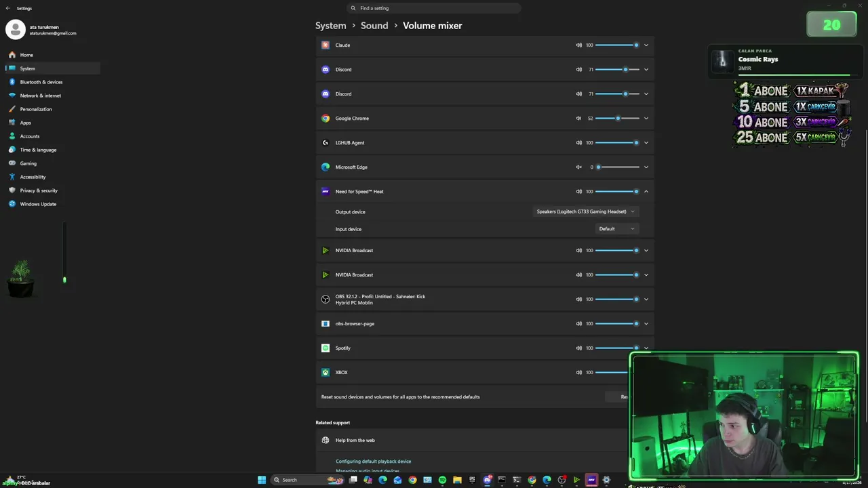This screenshot has height=488, width=868.
Task: Open Copilot from the taskbar
Action: pyautogui.click(x=368, y=480)
